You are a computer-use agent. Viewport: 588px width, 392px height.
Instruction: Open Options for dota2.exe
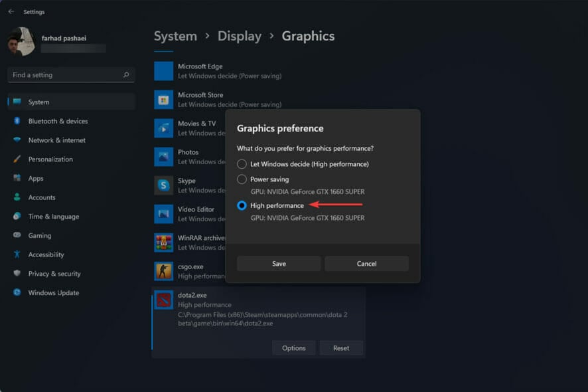click(293, 347)
